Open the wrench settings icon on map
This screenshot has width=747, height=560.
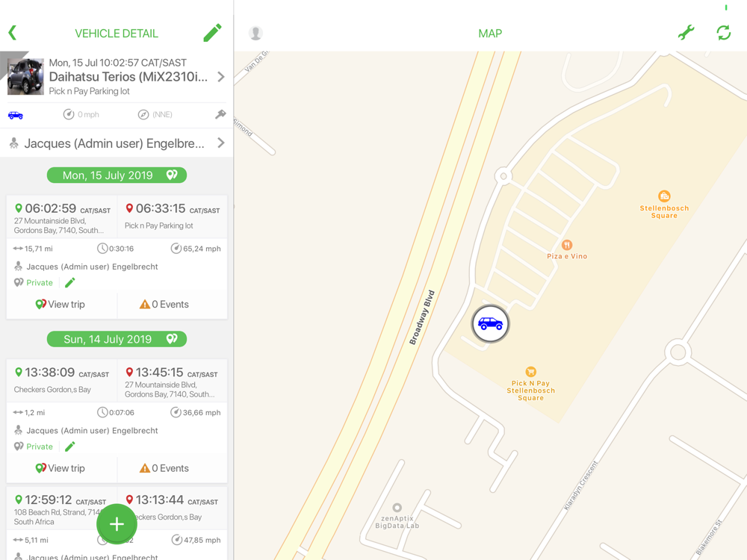pyautogui.click(x=686, y=33)
